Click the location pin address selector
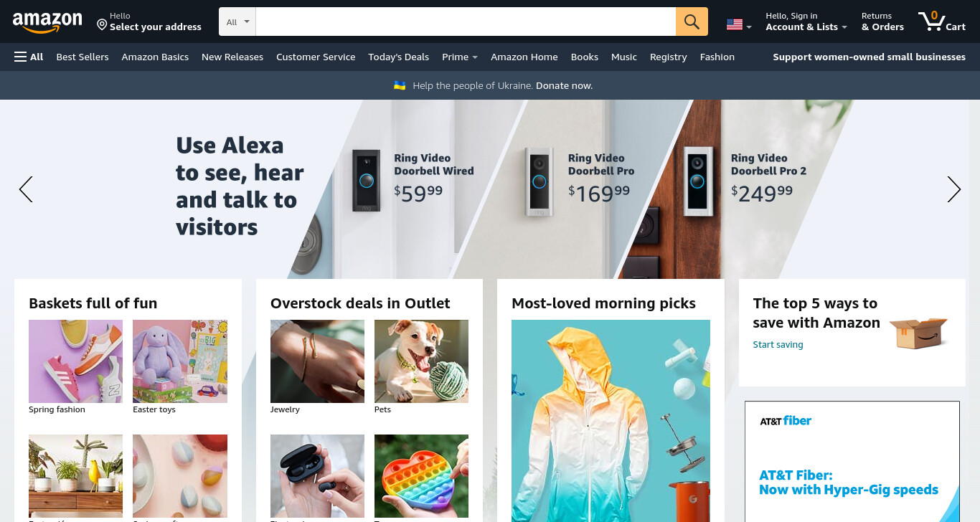The width and height of the screenshot is (980, 522). pos(149,22)
